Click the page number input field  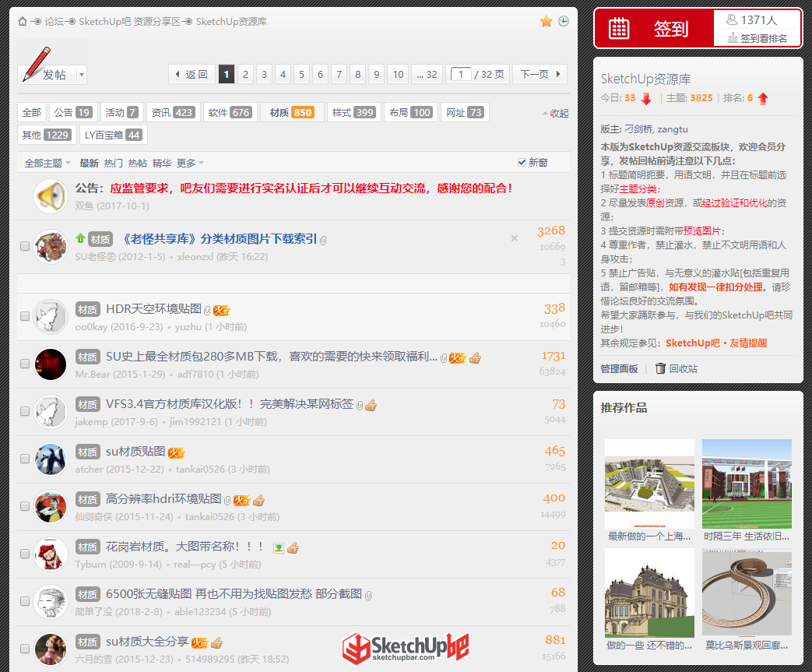click(460, 74)
